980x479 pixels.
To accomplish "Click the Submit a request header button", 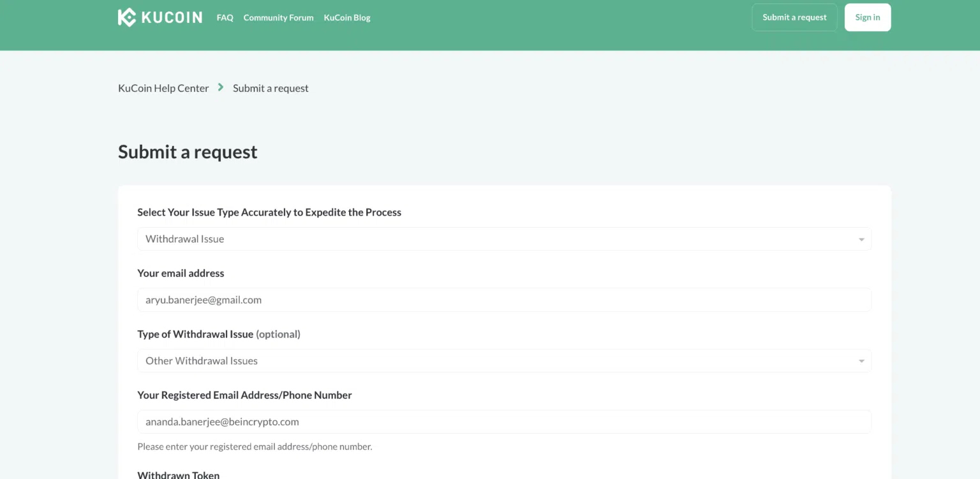I will [794, 17].
